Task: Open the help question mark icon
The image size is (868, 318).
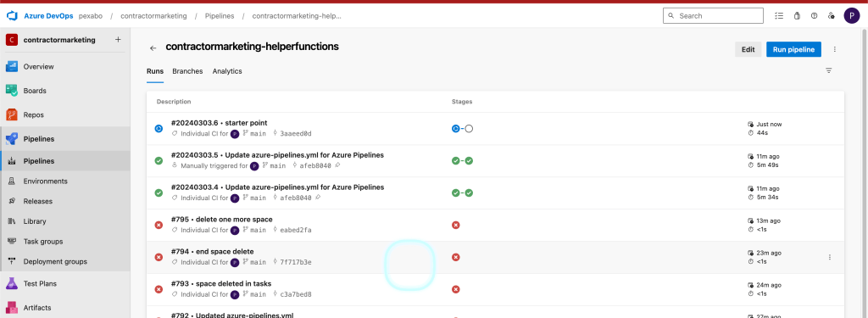Action: pos(814,16)
